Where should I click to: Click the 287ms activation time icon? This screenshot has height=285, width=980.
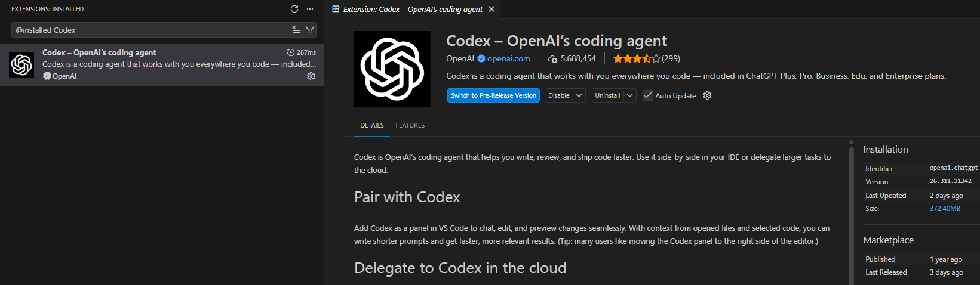click(291, 52)
